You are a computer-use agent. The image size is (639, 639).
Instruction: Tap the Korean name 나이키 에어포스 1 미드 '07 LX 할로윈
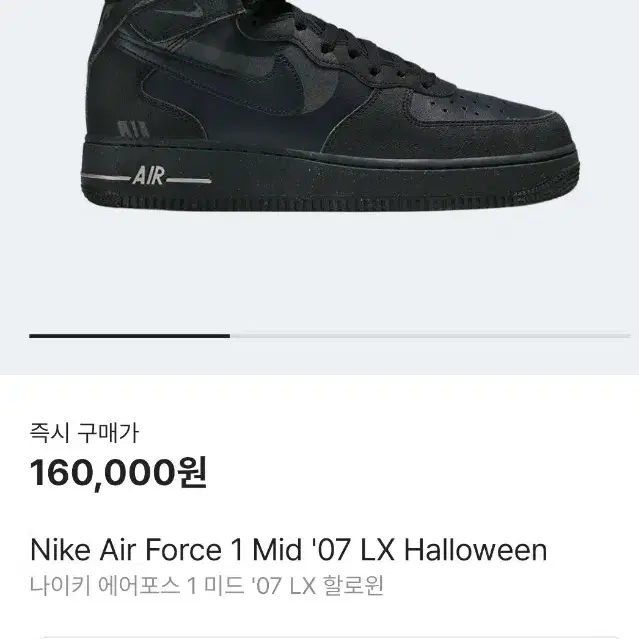(x=207, y=586)
